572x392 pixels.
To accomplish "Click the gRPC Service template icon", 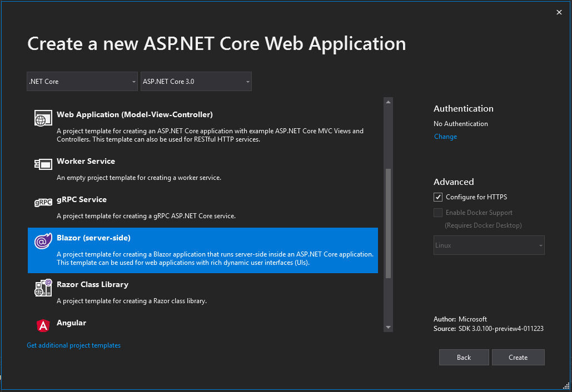I will tap(43, 202).
